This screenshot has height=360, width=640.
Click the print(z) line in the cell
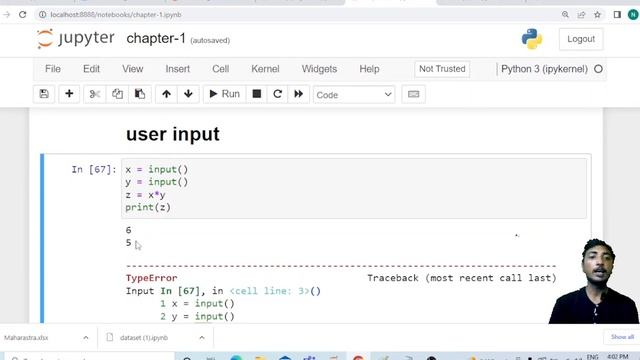click(148, 207)
